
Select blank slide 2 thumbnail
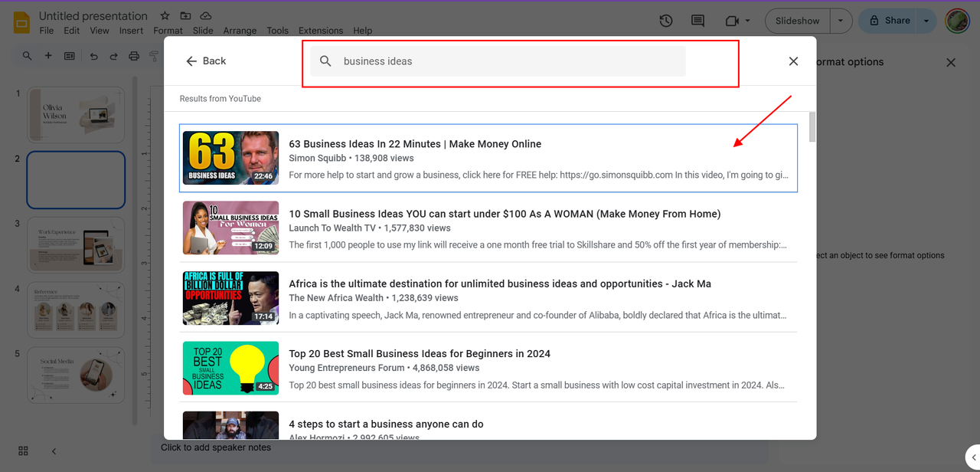coord(76,180)
